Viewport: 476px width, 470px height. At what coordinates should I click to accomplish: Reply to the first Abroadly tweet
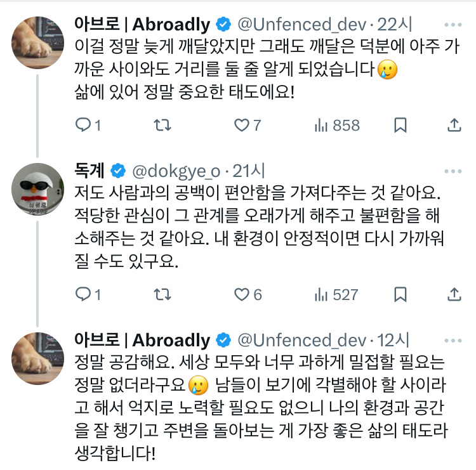(84, 126)
